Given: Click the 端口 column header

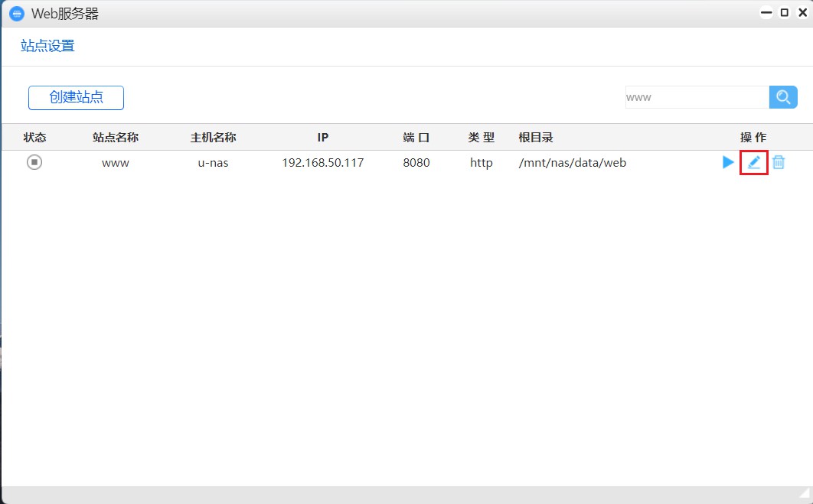Looking at the screenshot, I should (x=416, y=137).
